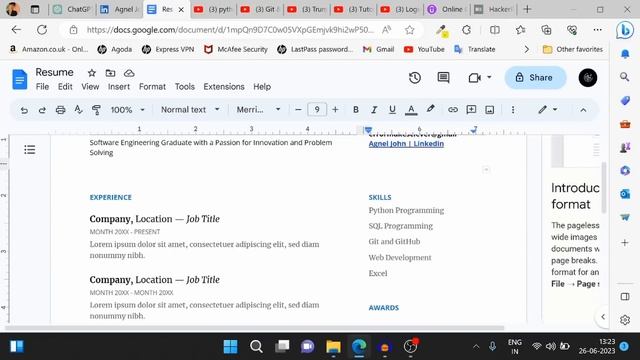
Task: Open the View menu
Action: 90,87
